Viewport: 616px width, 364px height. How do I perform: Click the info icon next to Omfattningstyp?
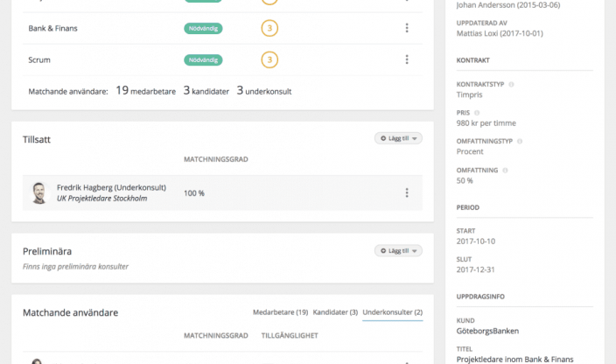(x=518, y=141)
